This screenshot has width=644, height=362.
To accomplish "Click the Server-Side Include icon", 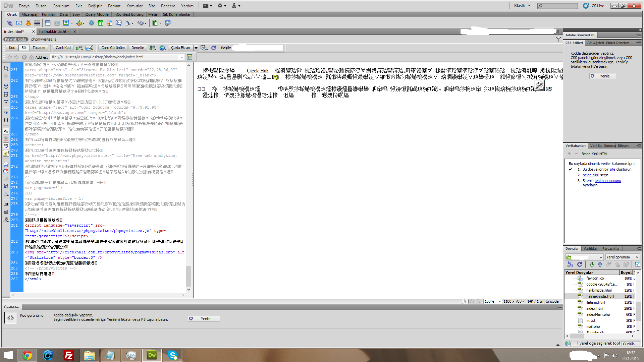I will 110,23.
